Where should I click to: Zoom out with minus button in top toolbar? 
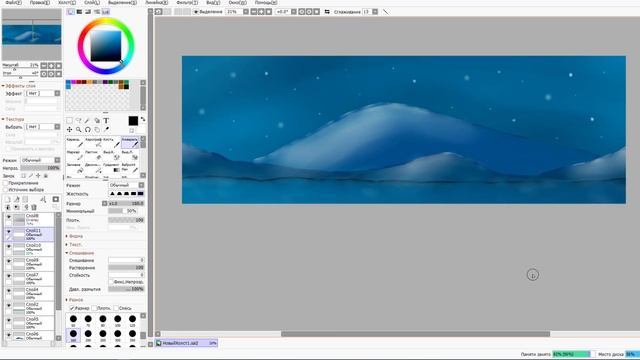point(253,12)
